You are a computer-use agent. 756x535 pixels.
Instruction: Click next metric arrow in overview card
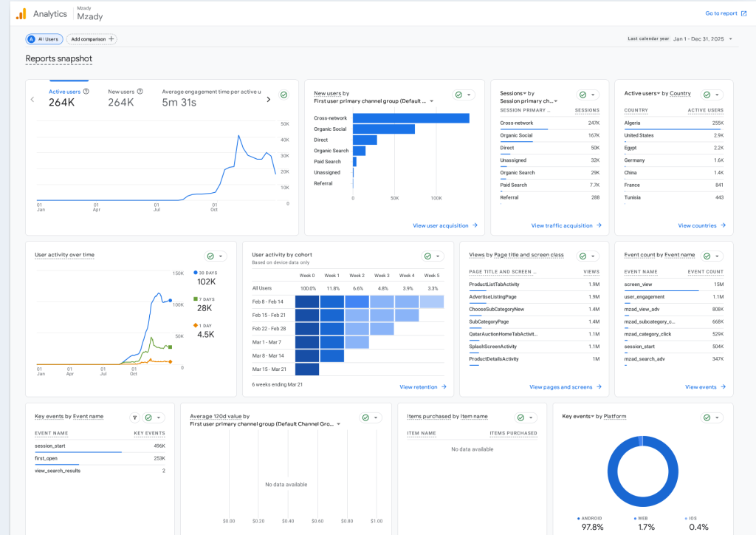(x=268, y=99)
